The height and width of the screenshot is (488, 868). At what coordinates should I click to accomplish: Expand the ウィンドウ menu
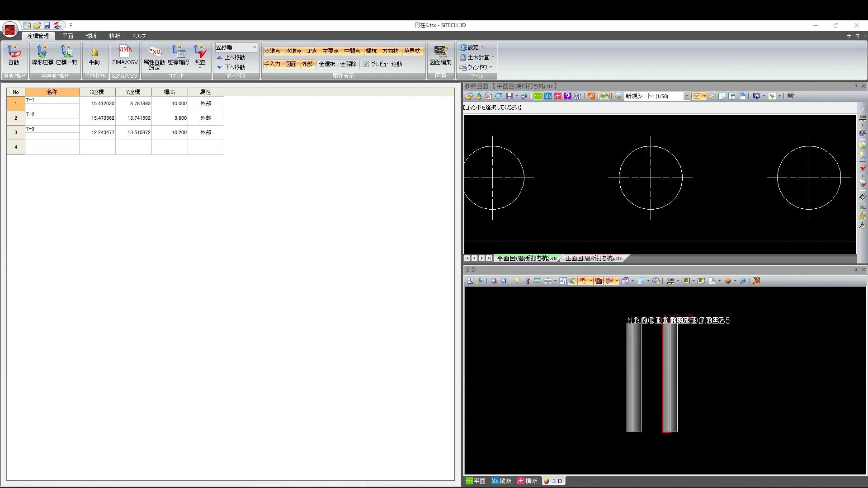(476, 67)
